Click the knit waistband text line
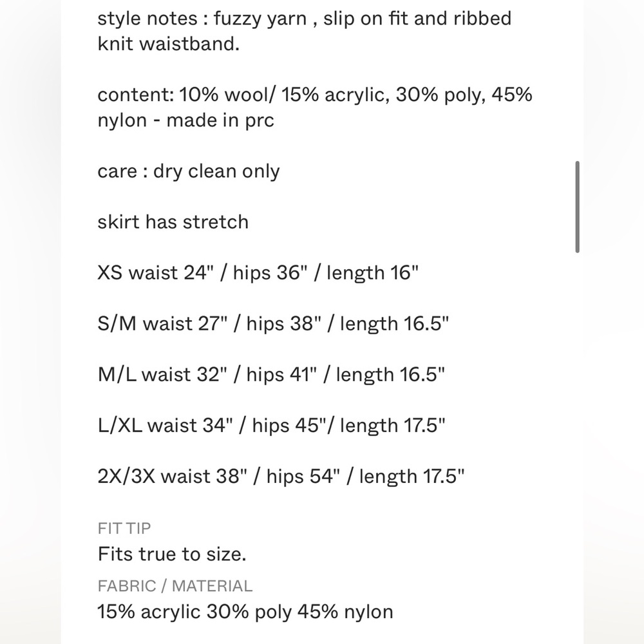Screen dimensions: 644x644 point(168,44)
